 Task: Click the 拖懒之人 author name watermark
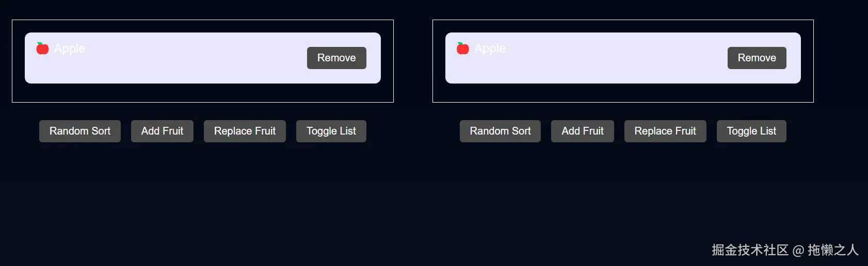[x=833, y=250]
